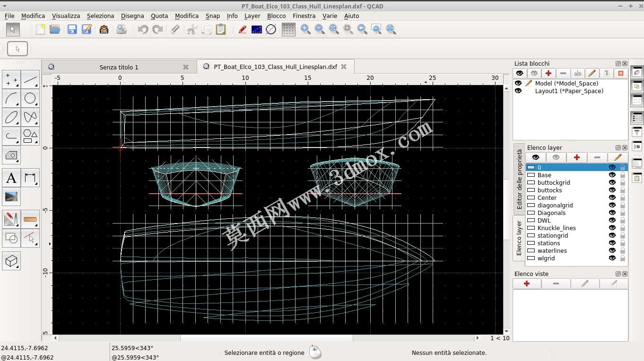Toggle the grid display button
Viewport: 644px width, 361px height.
click(288, 29)
